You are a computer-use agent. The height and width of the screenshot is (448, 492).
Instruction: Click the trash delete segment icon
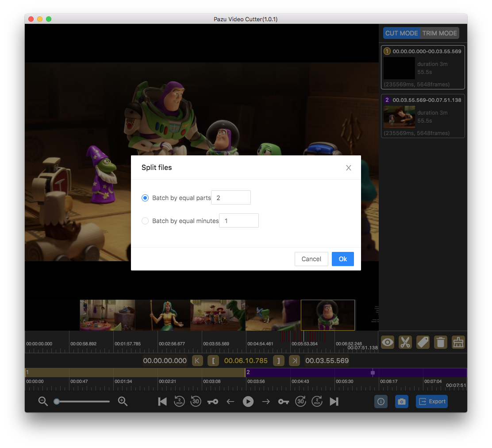441,342
